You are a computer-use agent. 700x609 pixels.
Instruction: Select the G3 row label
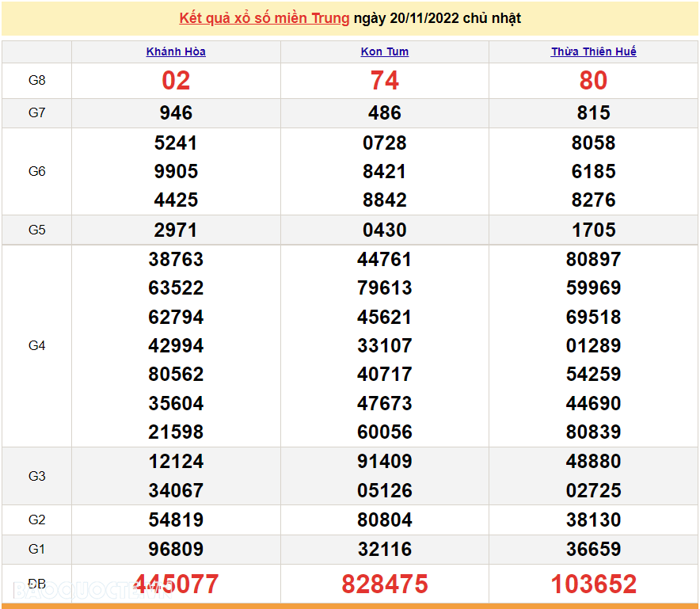tap(37, 476)
